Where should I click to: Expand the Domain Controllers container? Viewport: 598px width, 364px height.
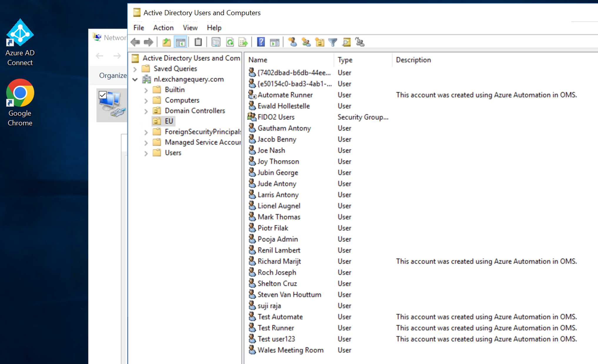[x=146, y=111]
